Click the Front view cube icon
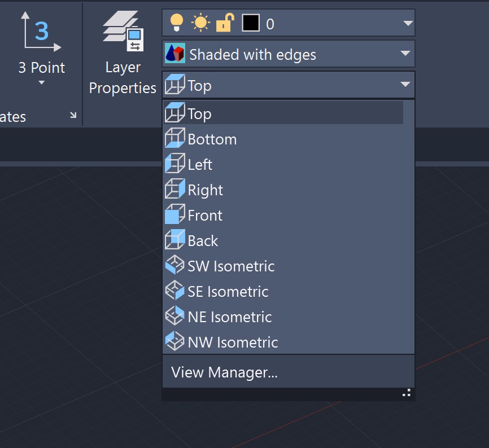The image size is (489, 448). [x=175, y=214]
